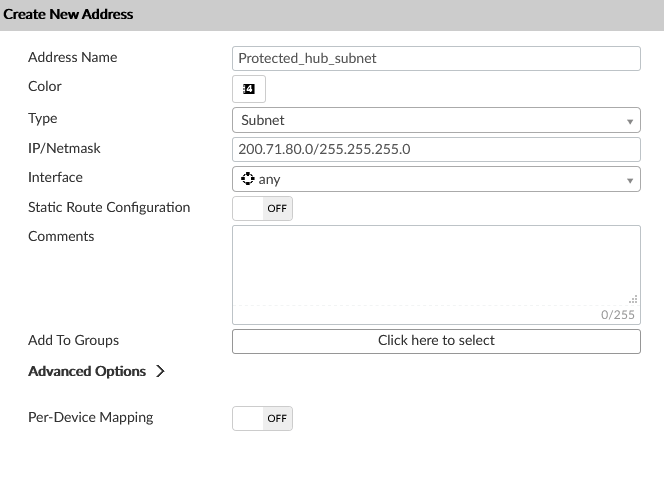
Task: Click the 'Click here to select' groups button
Action: coord(436,340)
